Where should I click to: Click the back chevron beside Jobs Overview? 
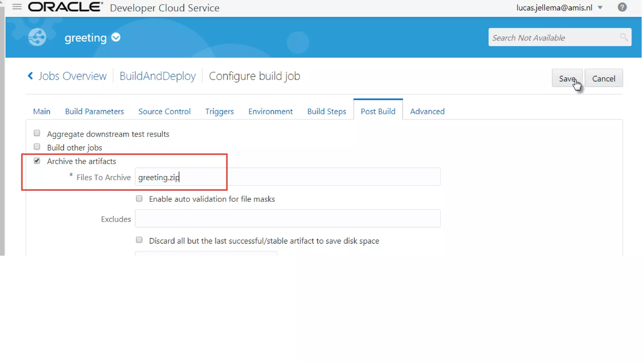coord(31,76)
